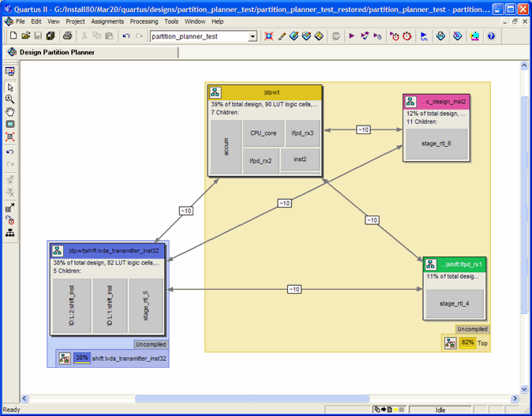Click the New file icon

tap(13, 36)
